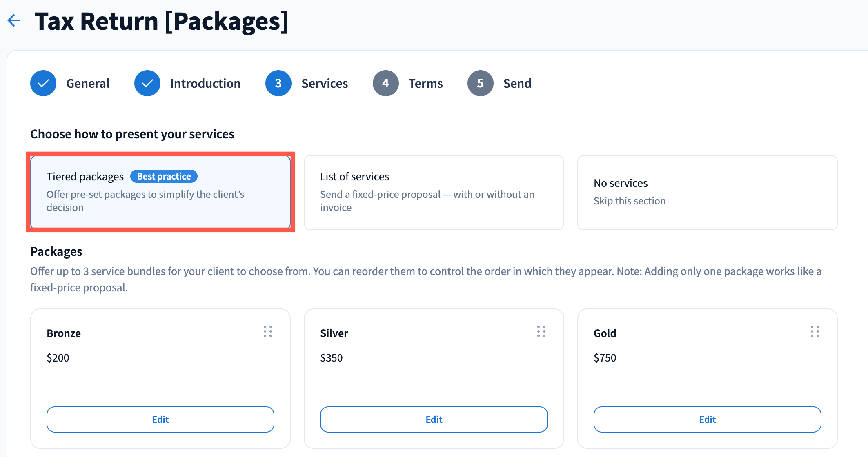Edit the Gold package
The width and height of the screenshot is (868, 457).
[708, 419]
